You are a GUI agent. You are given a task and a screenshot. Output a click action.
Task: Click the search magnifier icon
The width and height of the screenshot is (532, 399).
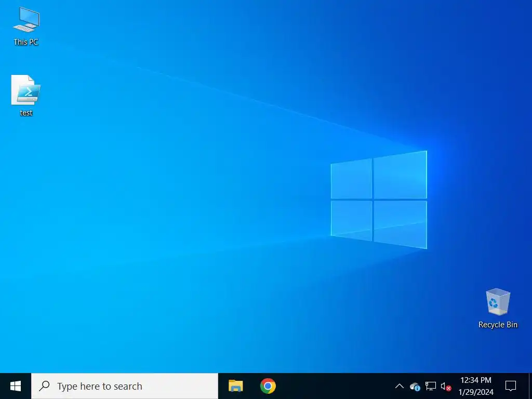(45, 386)
